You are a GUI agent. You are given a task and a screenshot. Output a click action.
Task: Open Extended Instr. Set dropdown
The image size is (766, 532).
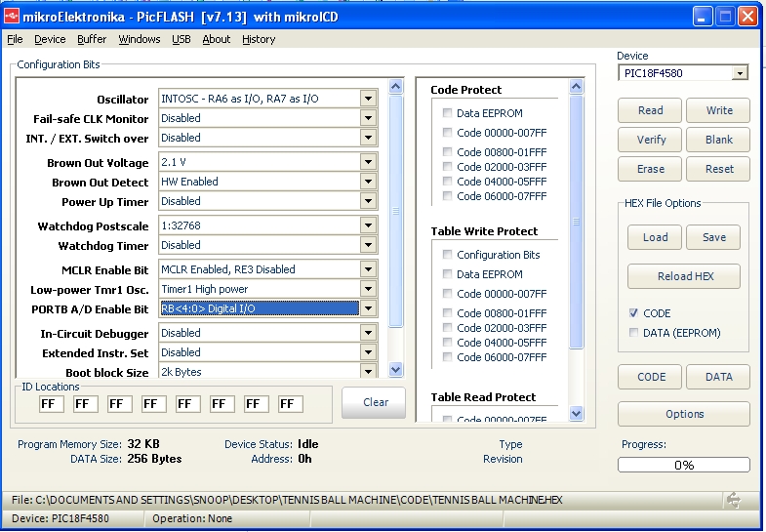coord(368,352)
